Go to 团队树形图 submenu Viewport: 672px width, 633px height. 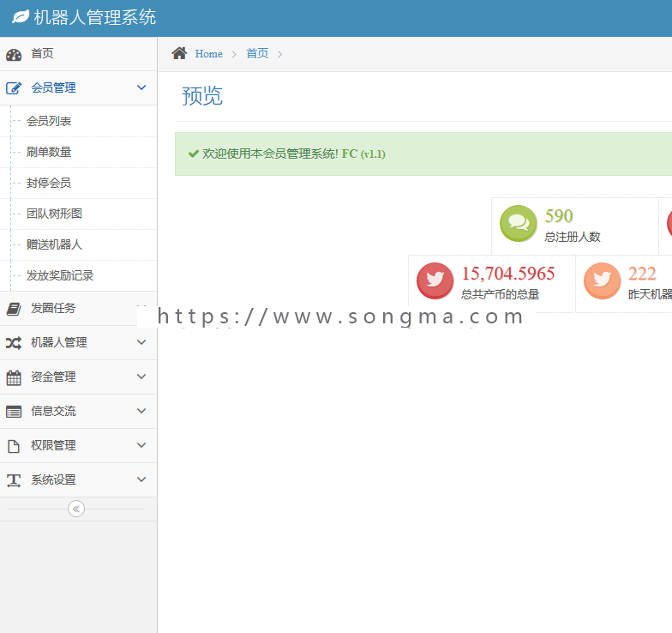[55, 214]
